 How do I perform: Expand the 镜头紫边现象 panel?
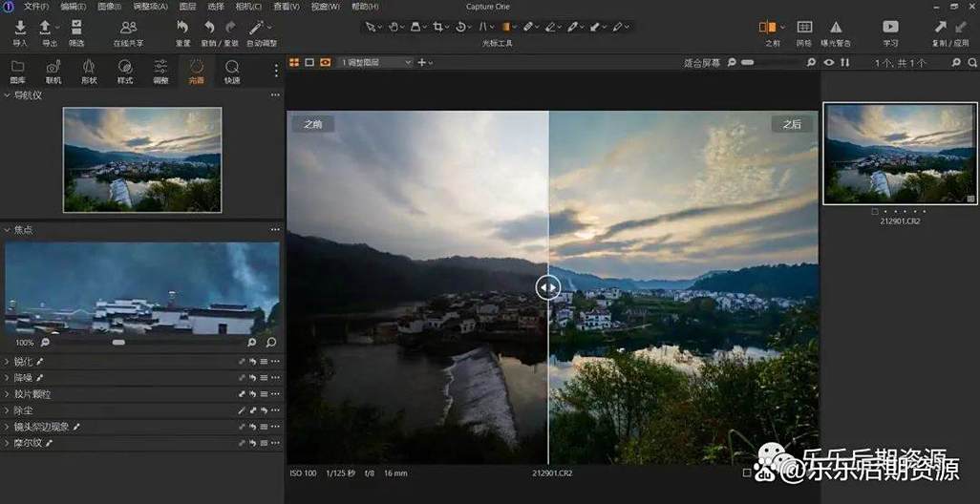[x=7, y=427]
